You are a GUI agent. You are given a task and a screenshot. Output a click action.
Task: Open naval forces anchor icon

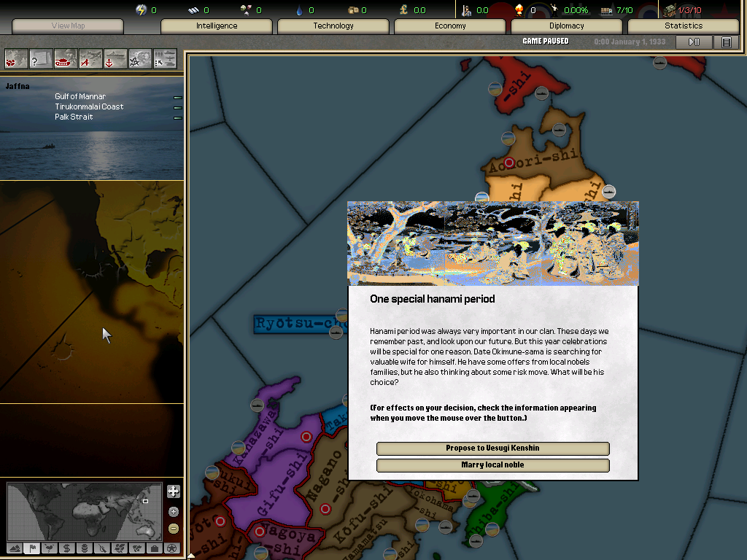click(115, 59)
